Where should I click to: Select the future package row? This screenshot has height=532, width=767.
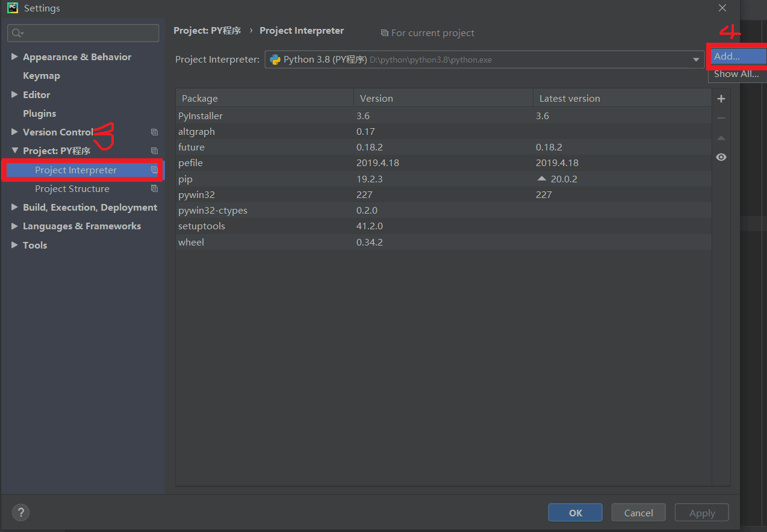[x=444, y=147]
